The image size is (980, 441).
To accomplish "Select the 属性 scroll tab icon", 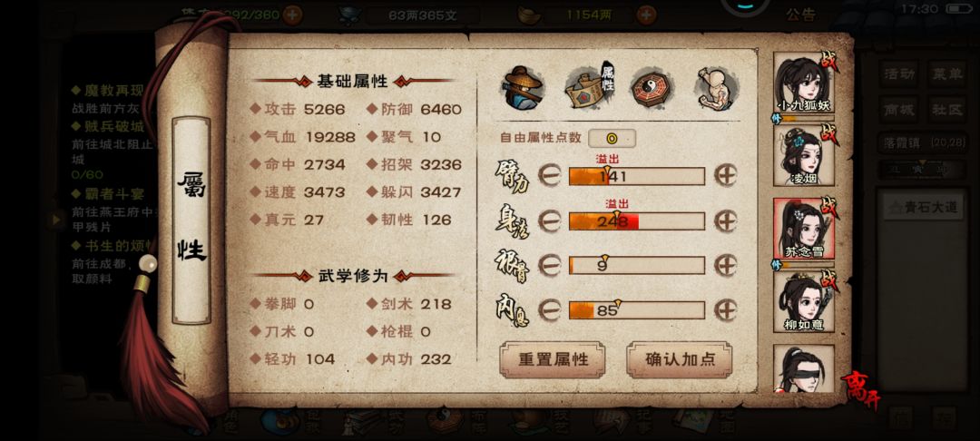I will [x=590, y=86].
